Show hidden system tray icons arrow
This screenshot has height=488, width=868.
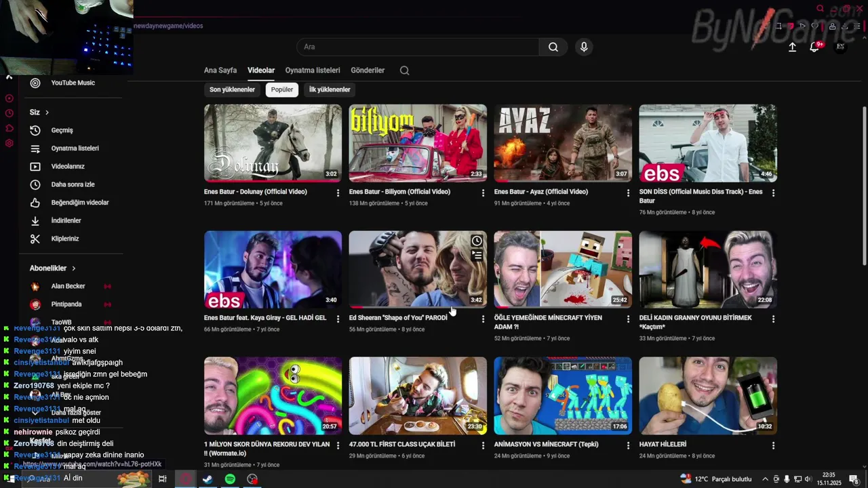[x=766, y=479]
